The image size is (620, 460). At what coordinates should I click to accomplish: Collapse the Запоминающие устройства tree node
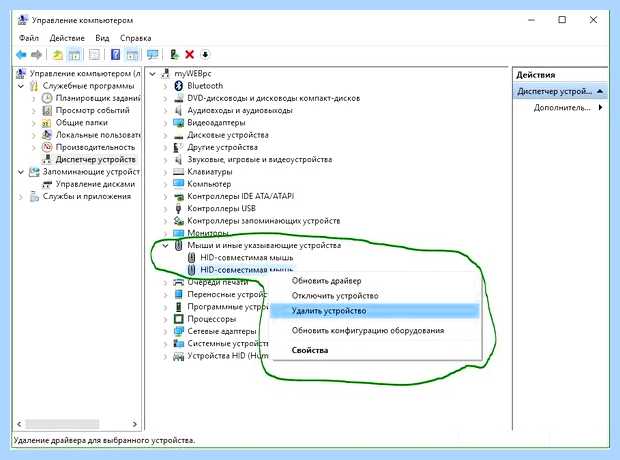(x=21, y=172)
